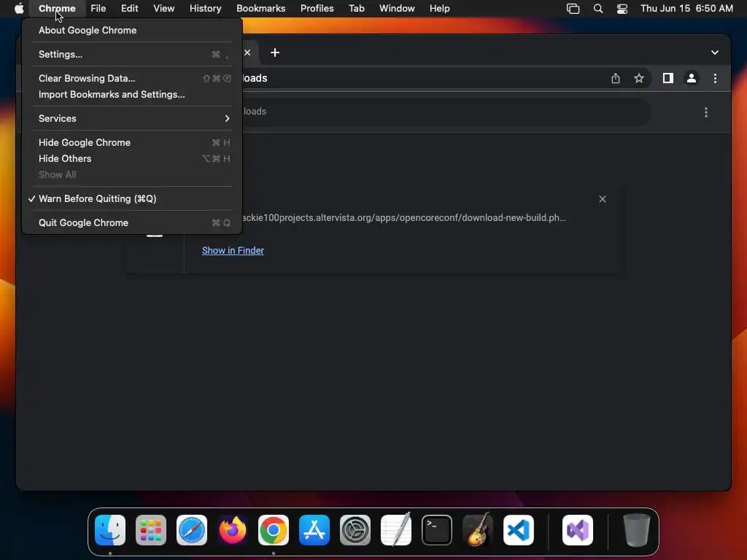Select About Google Chrome

pos(132,30)
